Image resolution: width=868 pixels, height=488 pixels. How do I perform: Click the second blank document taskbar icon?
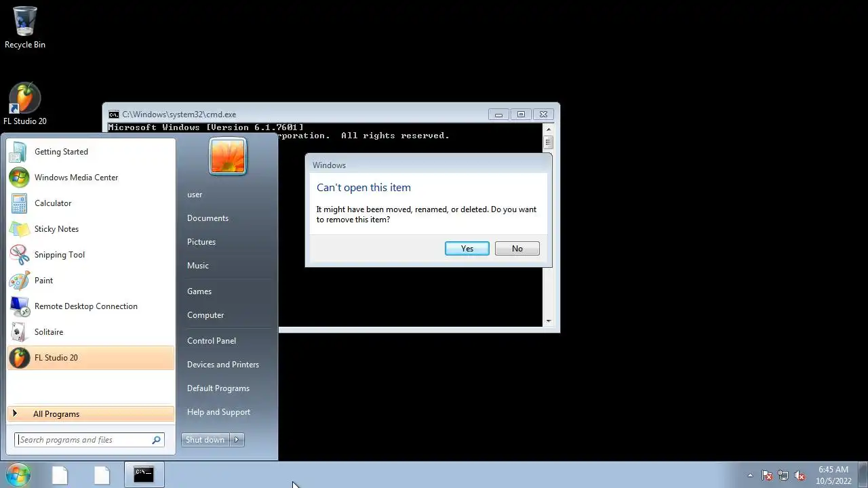pyautogui.click(x=102, y=475)
